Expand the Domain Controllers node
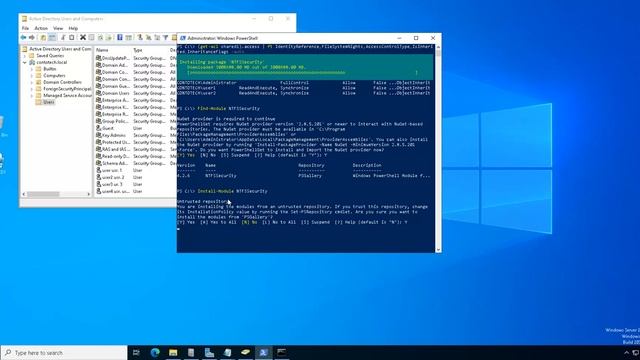 [x=32, y=82]
